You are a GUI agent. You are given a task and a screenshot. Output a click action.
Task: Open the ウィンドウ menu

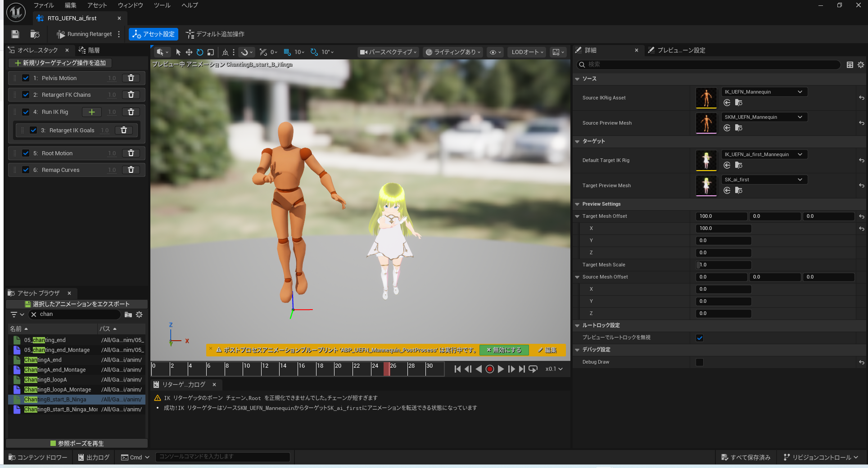tap(130, 5)
